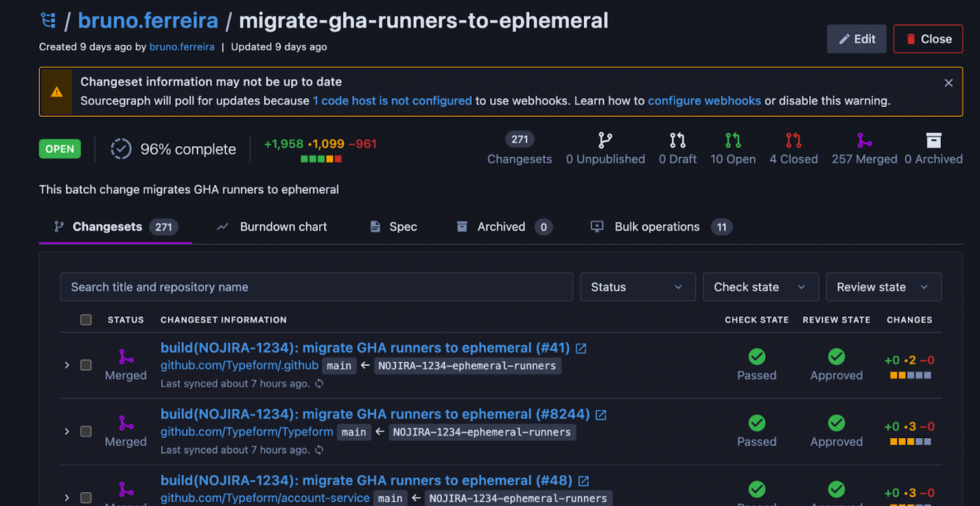Click the batch changes icon beside bruno.ferreira
The image size is (980, 506).
(x=48, y=21)
